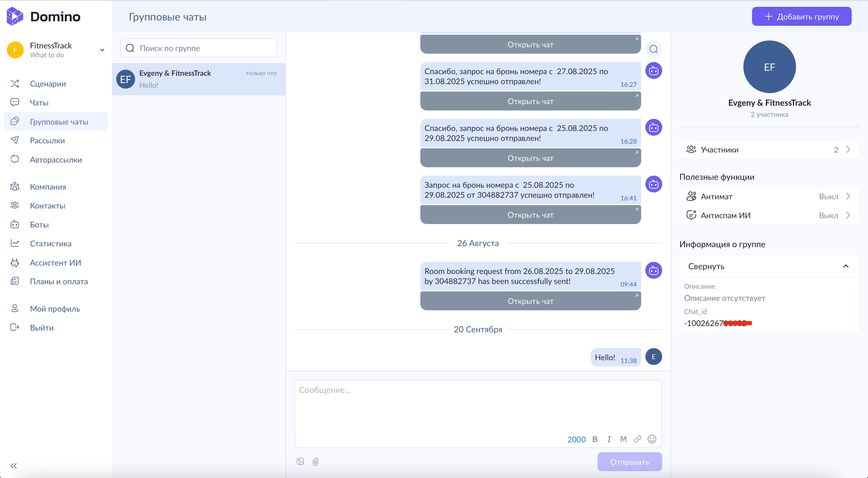This screenshot has height=478, width=868.
Task: Click the Планы и оплата icon
Action: pos(14,281)
